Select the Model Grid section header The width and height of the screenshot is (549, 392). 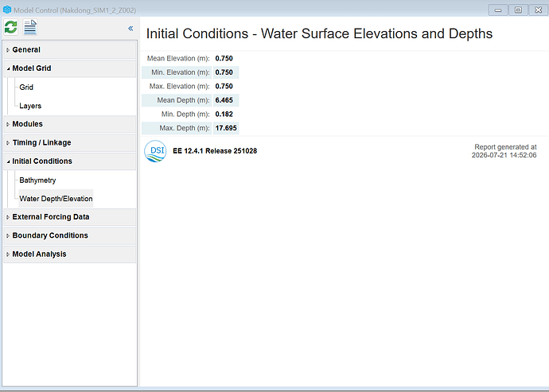(70, 68)
